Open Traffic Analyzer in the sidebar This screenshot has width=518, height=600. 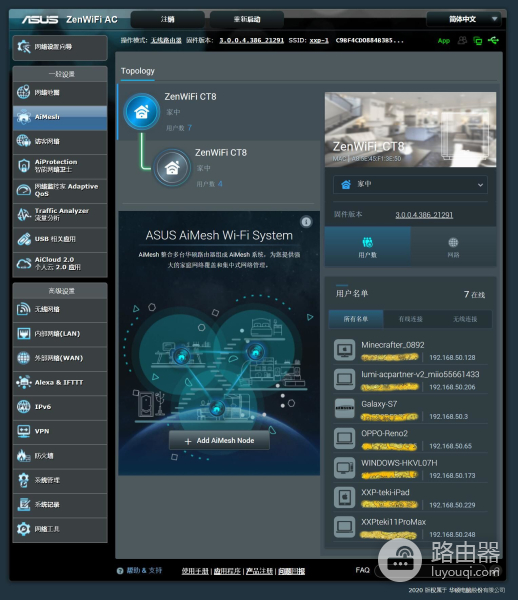pos(60,214)
